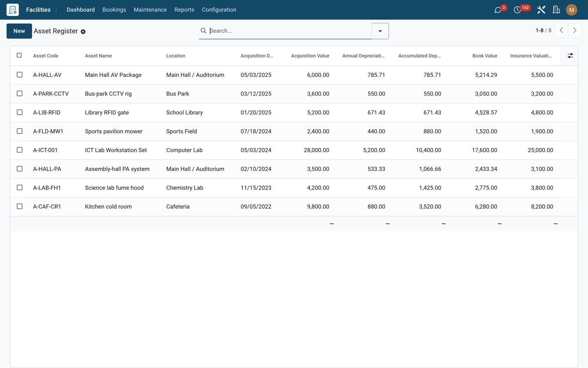Open the user avatar M menu
The height and width of the screenshot is (368, 588).
click(571, 10)
